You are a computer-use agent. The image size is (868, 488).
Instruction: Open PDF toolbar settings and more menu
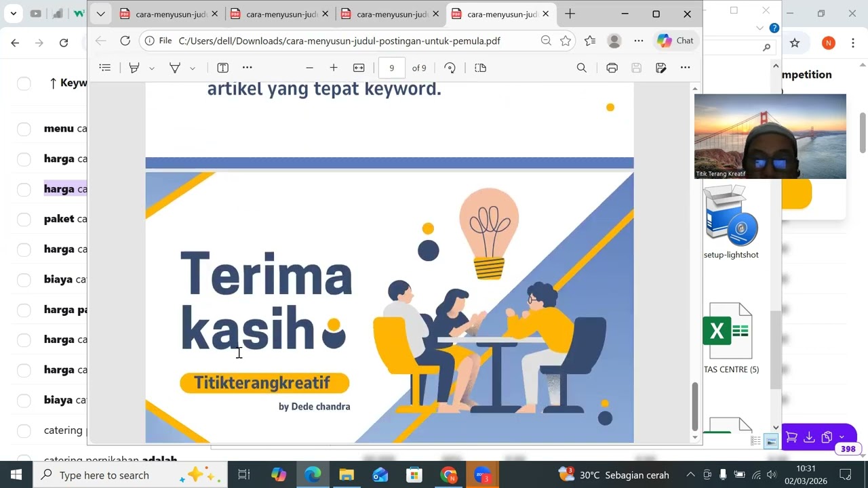tap(686, 68)
